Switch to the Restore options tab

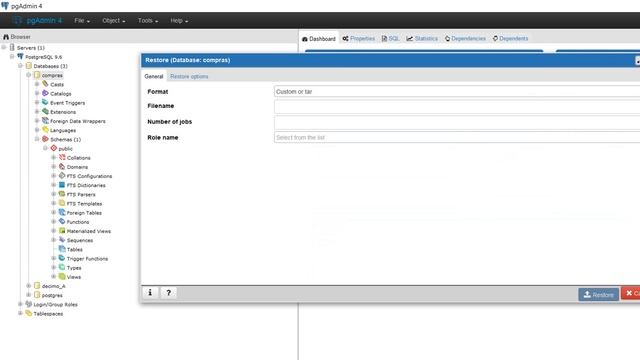pyautogui.click(x=189, y=76)
